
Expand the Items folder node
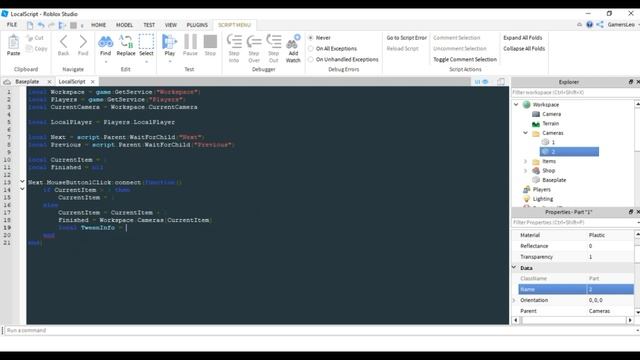526,161
